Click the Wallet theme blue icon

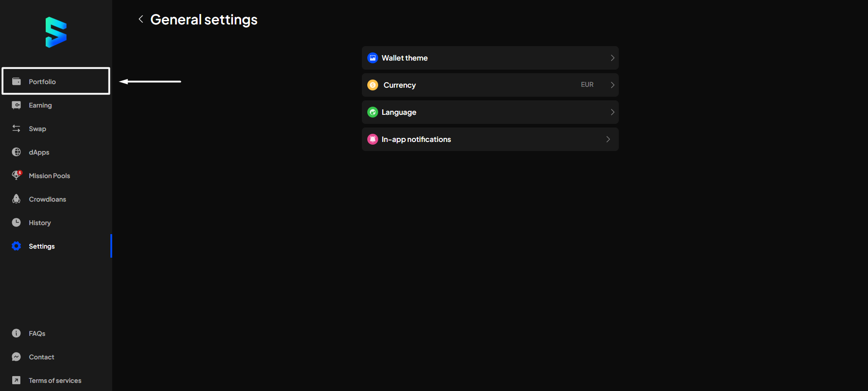point(373,58)
